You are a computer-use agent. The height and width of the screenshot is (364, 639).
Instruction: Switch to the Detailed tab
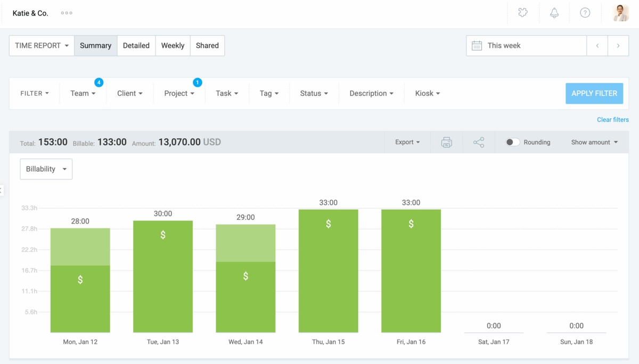[136, 45]
